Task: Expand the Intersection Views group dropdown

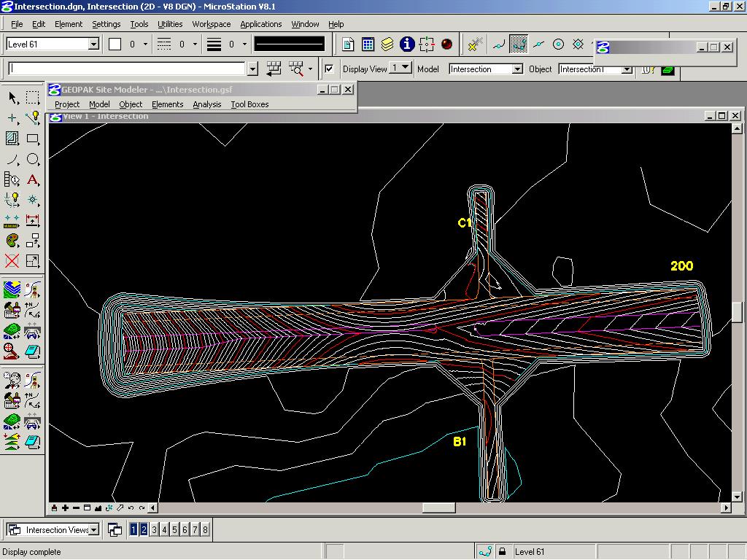Action: (x=94, y=529)
